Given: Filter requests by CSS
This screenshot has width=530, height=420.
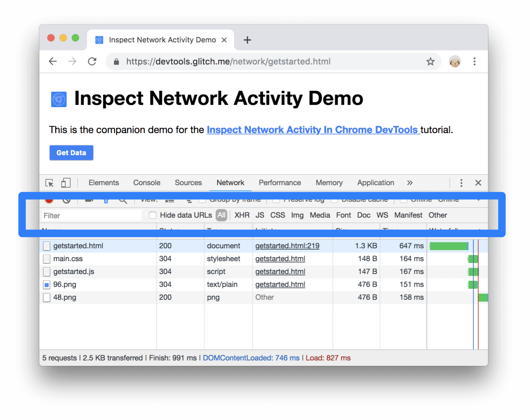Looking at the screenshot, I should click(x=278, y=215).
